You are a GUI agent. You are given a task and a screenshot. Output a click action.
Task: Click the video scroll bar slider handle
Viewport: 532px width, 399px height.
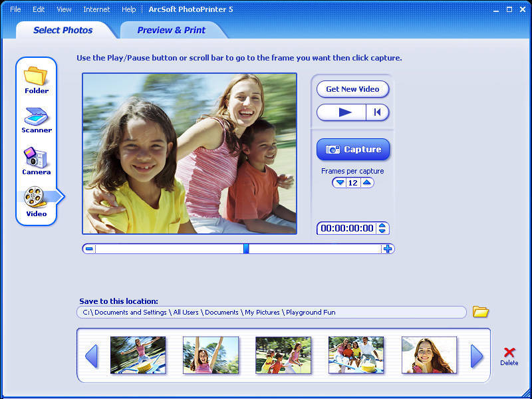246,249
